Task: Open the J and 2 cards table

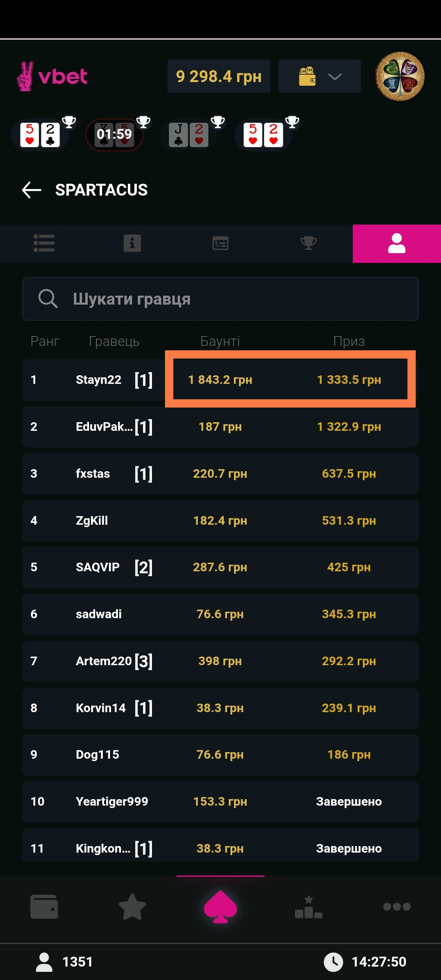Action: [189, 135]
